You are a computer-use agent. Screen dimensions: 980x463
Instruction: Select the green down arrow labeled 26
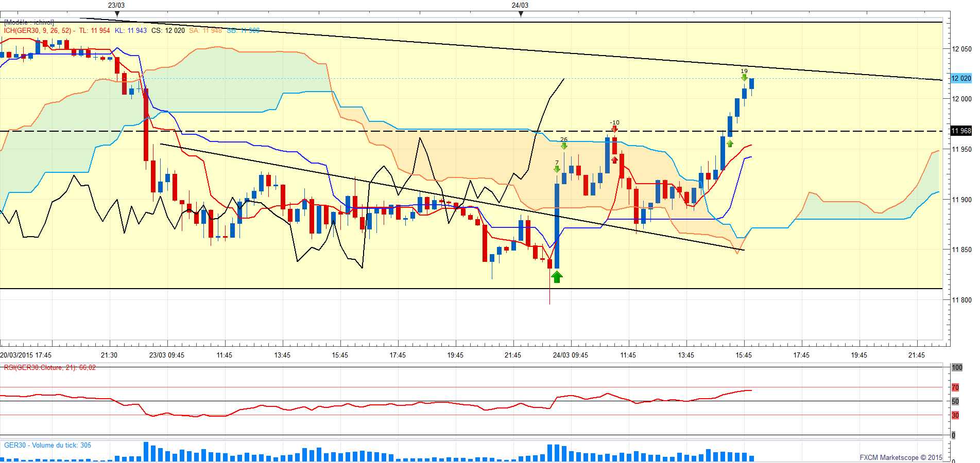click(x=564, y=146)
